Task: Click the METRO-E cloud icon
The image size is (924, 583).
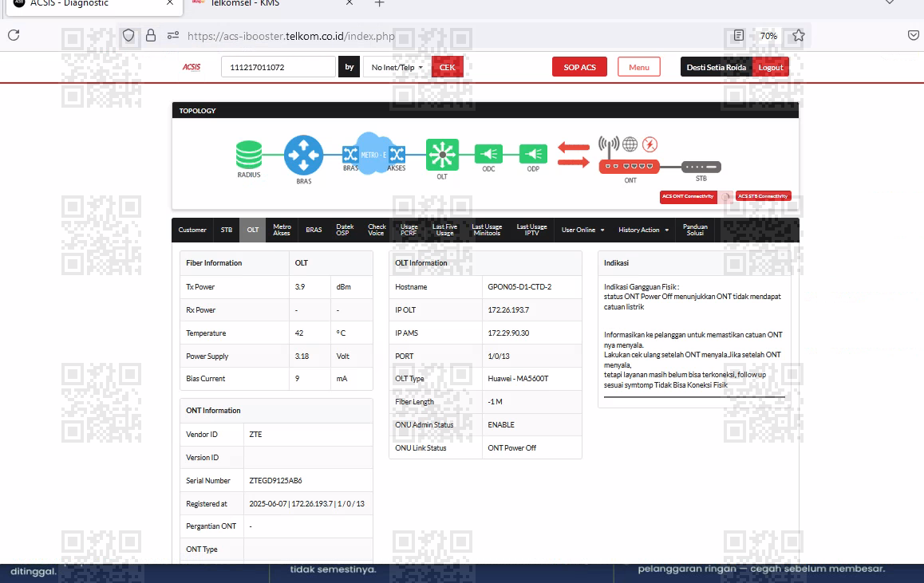Action: pyautogui.click(x=373, y=154)
